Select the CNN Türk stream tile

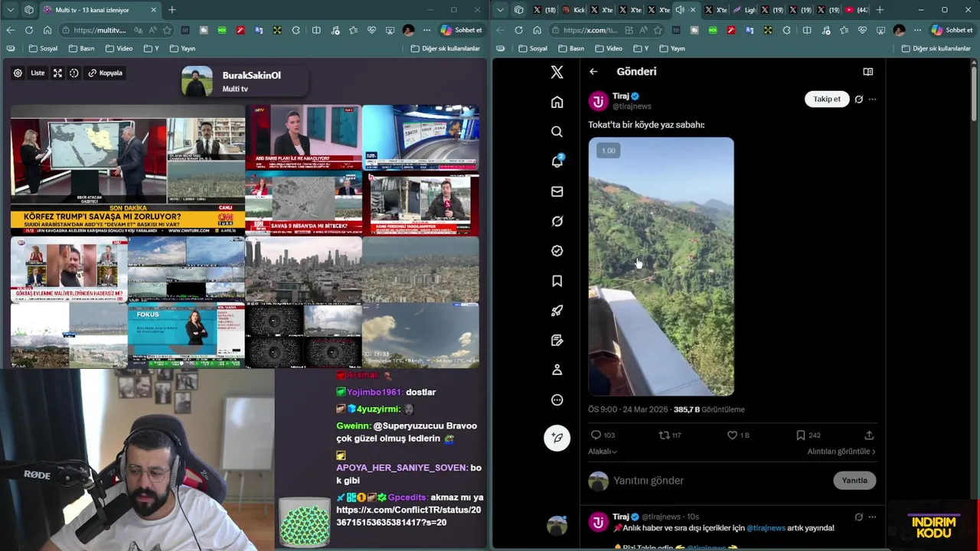point(127,170)
